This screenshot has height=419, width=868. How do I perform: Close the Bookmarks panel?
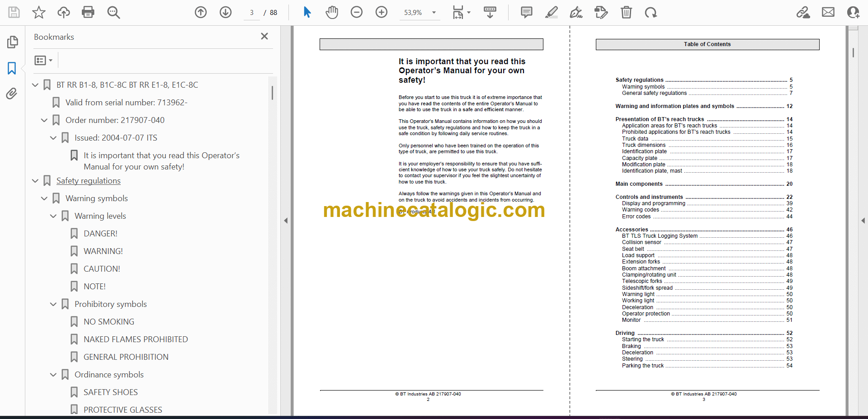(x=264, y=36)
